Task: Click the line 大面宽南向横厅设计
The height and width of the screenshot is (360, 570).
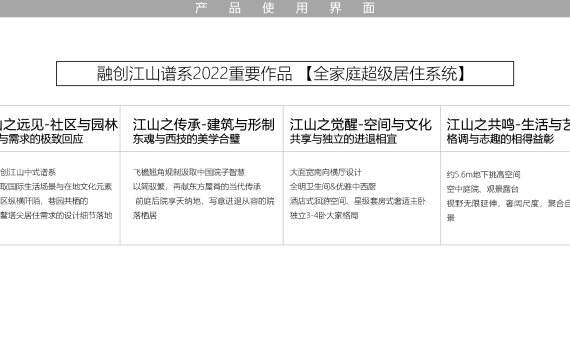Action: click(326, 172)
